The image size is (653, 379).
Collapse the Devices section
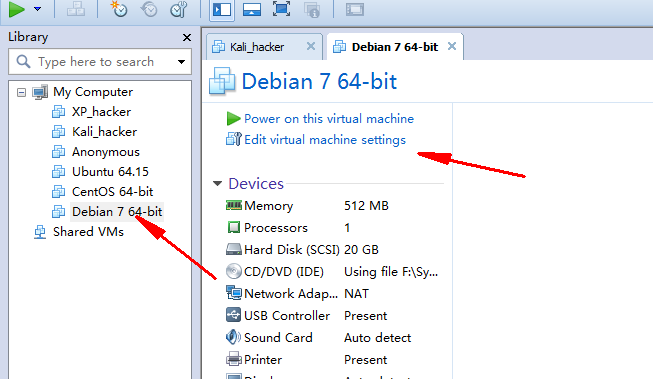(x=217, y=183)
